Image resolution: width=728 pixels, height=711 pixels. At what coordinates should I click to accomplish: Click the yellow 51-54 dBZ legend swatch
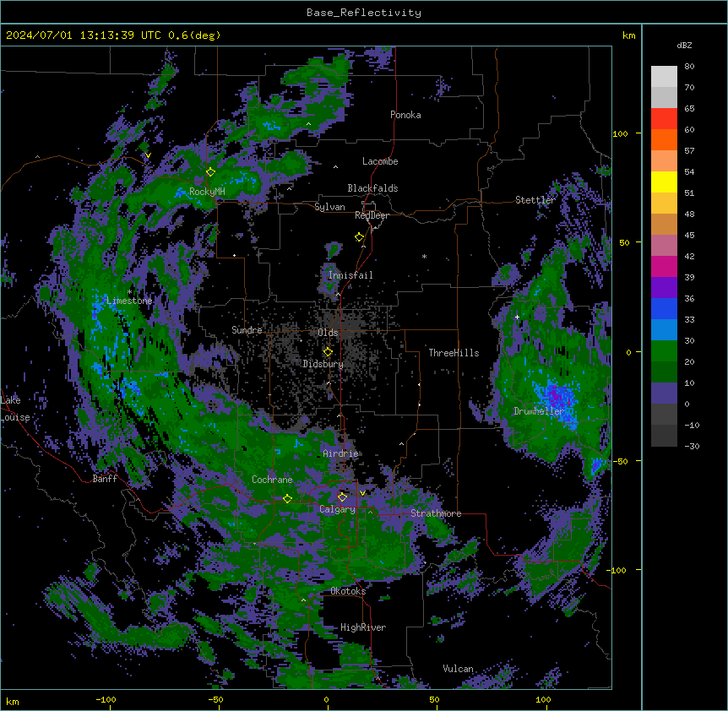pos(664,182)
